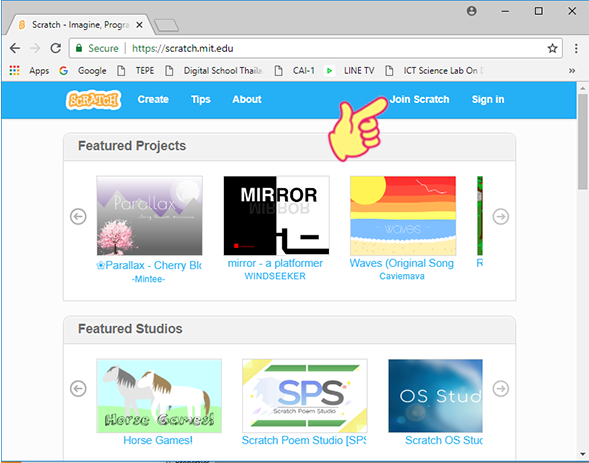Open the TEPE bookmark

[x=136, y=71]
